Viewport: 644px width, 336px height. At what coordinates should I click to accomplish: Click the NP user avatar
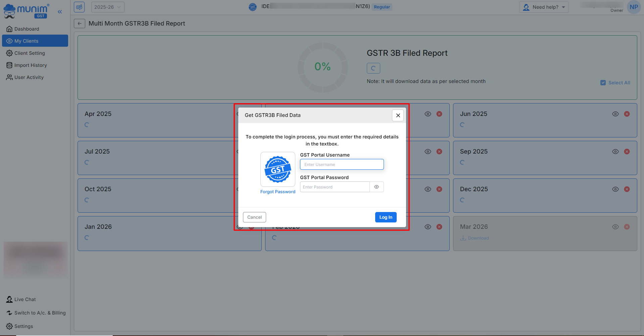coord(634,7)
